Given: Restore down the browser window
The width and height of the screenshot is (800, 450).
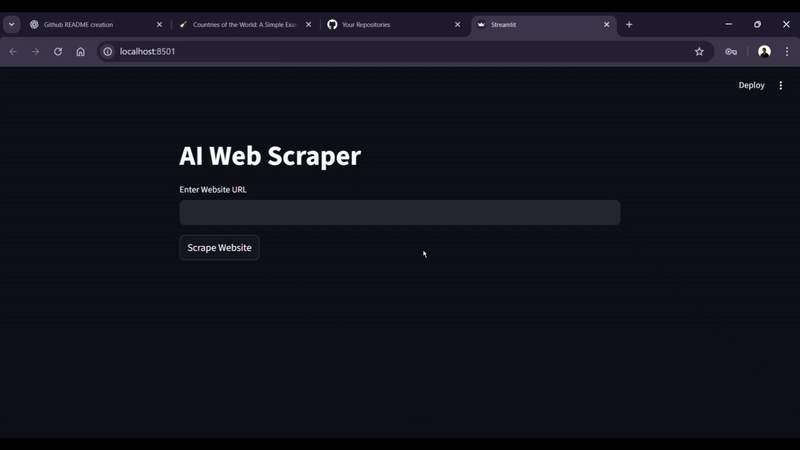Looking at the screenshot, I should [x=757, y=24].
